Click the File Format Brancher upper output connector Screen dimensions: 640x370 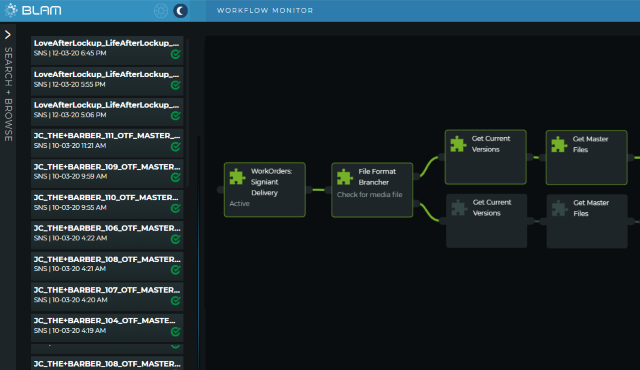click(416, 176)
